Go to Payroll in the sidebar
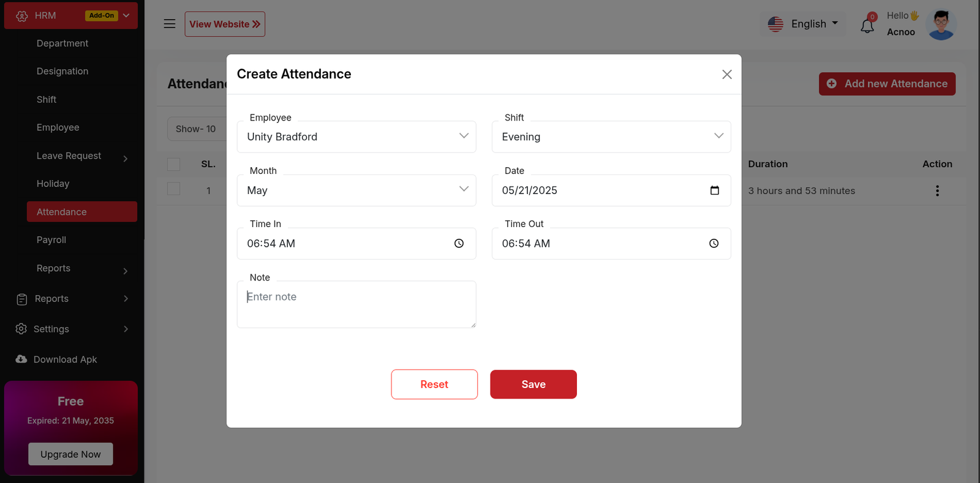The image size is (980, 483). (51, 240)
